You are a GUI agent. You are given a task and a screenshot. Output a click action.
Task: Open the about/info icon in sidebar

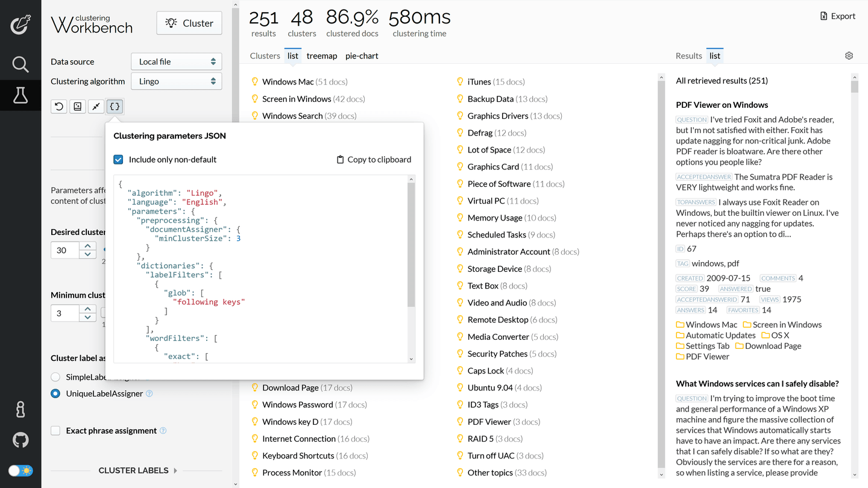[x=20, y=409]
